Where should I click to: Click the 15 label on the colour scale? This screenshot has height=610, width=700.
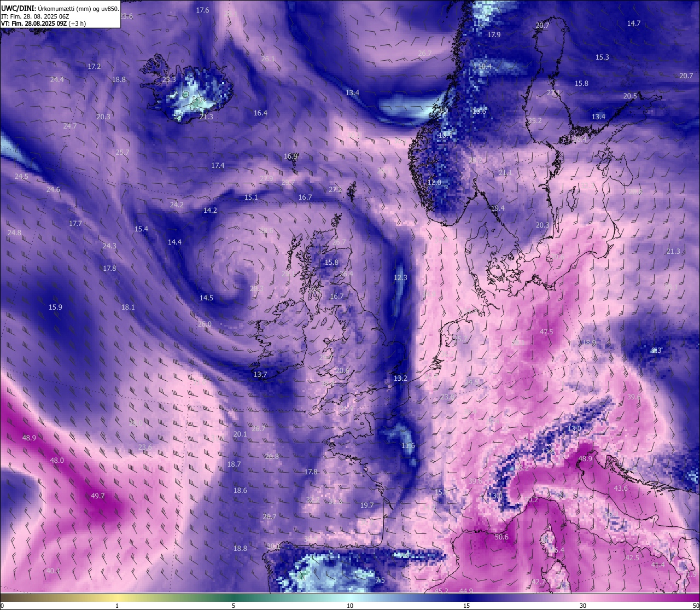[x=466, y=606]
